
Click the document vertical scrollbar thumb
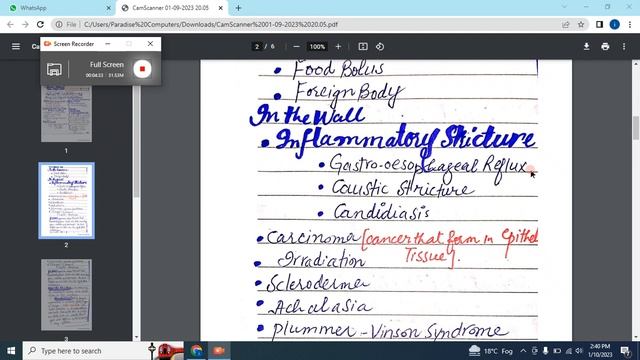click(636, 128)
